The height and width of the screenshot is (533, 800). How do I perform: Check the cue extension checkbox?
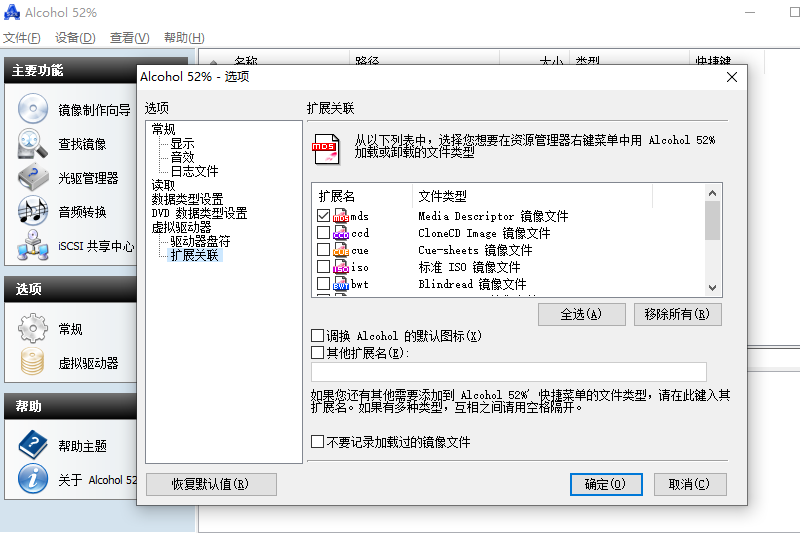tap(323, 250)
